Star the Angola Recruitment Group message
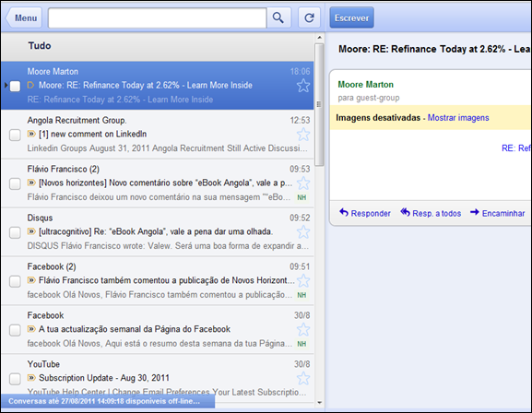 (x=303, y=135)
